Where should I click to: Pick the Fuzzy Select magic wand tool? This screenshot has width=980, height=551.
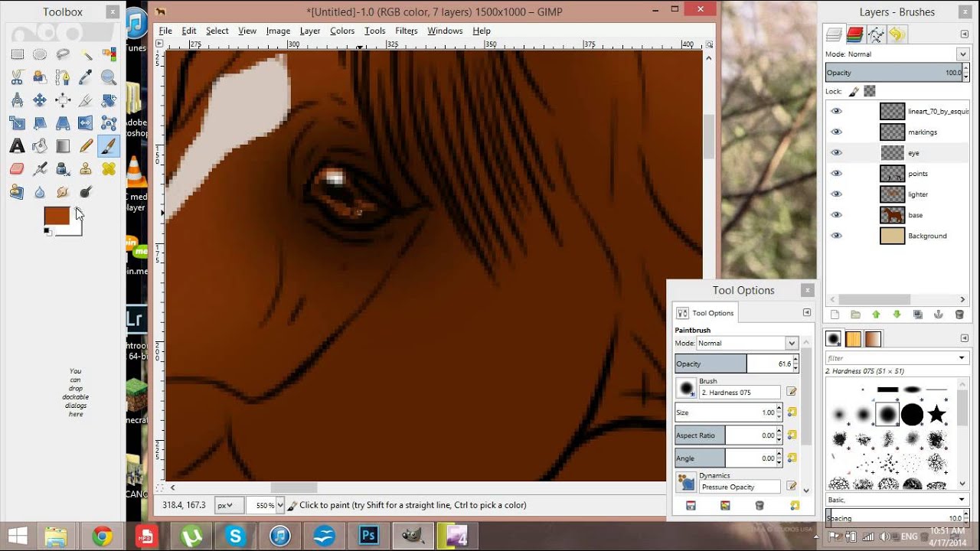pyautogui.click(x=86, y=54)
